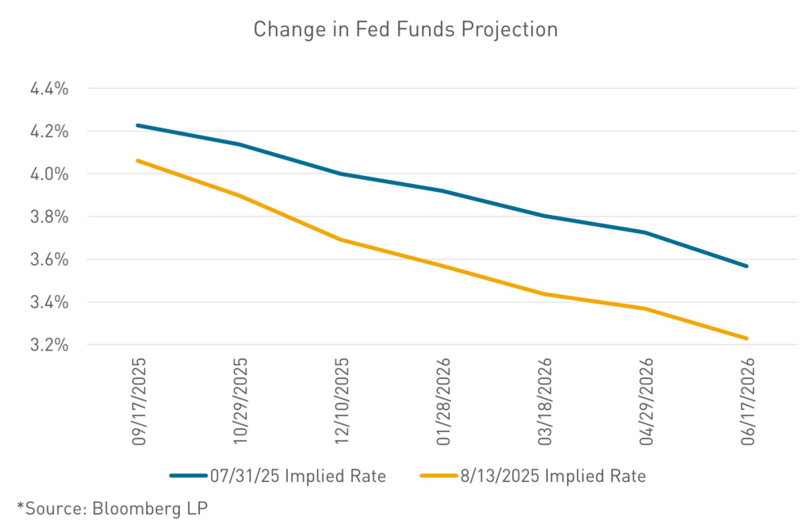Click the "Source: Bloomberg LP" footnote

click(113, 507)
